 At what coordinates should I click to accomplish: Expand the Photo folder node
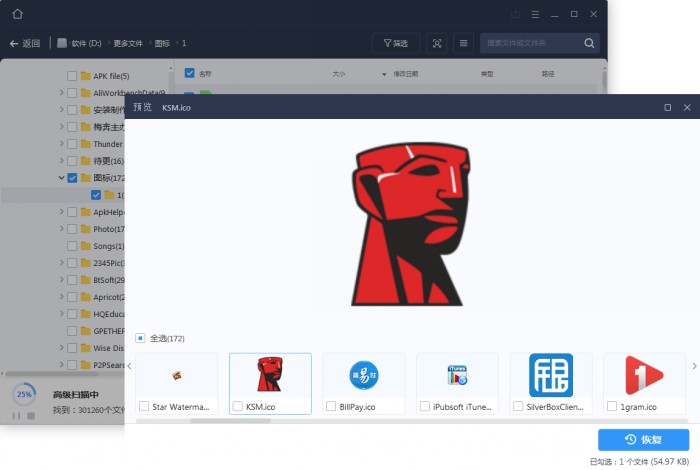coord(61,229)
